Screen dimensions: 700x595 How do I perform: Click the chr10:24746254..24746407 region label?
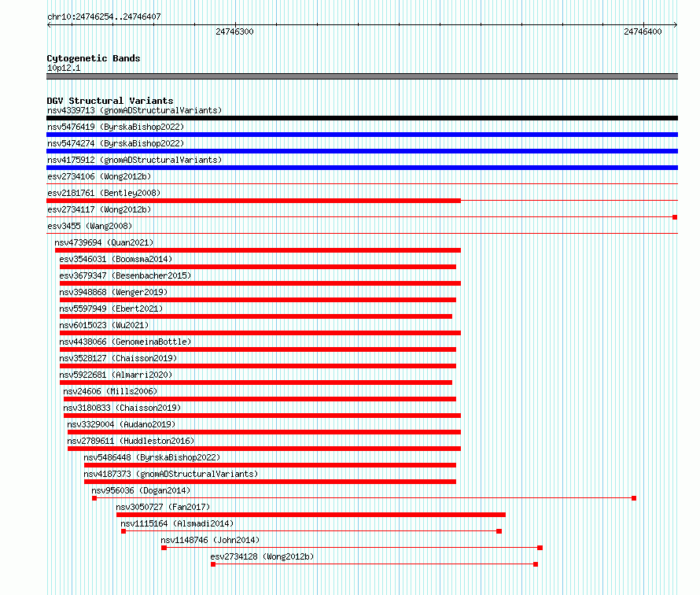104,17
